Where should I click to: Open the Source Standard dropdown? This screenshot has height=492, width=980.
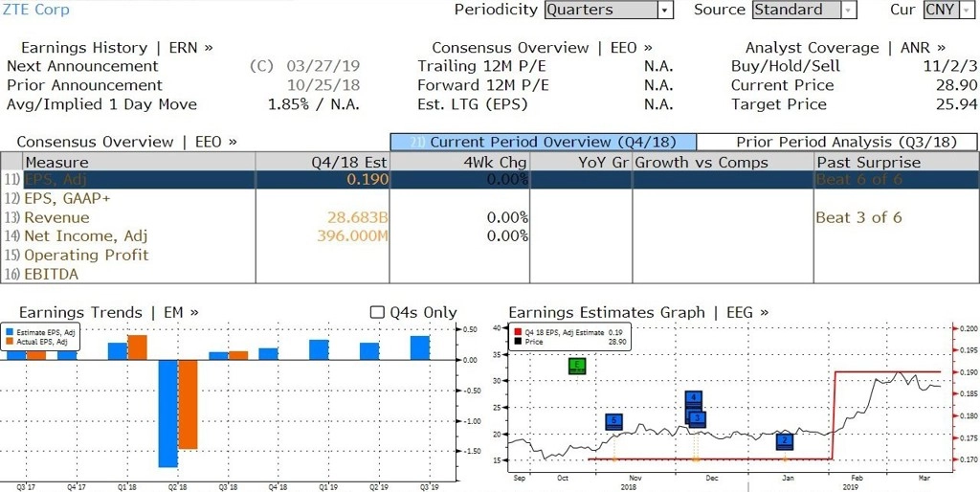point(804,10)
